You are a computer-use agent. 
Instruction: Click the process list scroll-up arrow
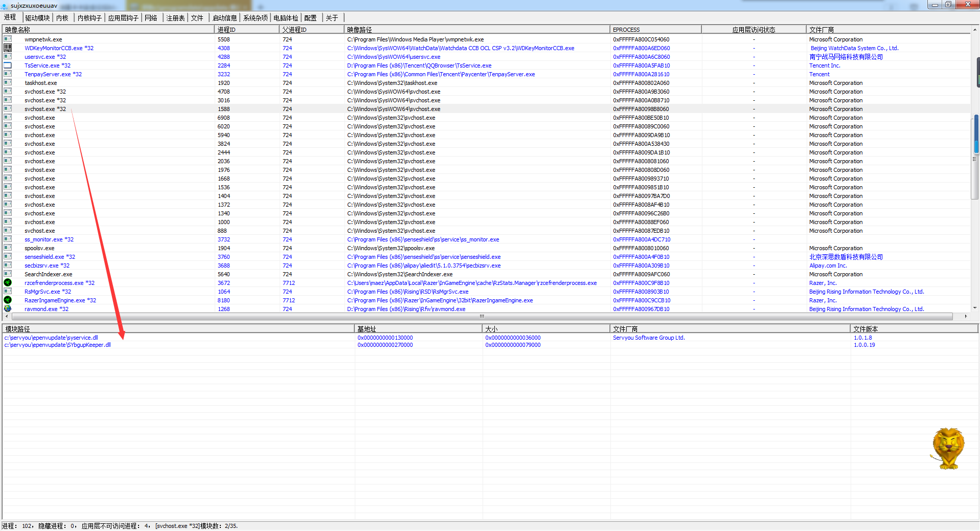(975, 30)
